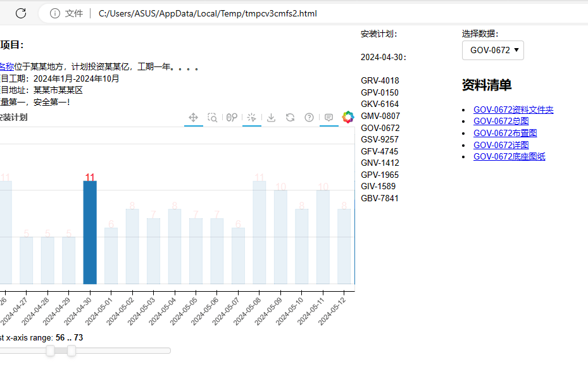This screenshot has width=588, height=381.
Task: Select the 2024-05-11 bar valued 10
Action: [323, 237]
